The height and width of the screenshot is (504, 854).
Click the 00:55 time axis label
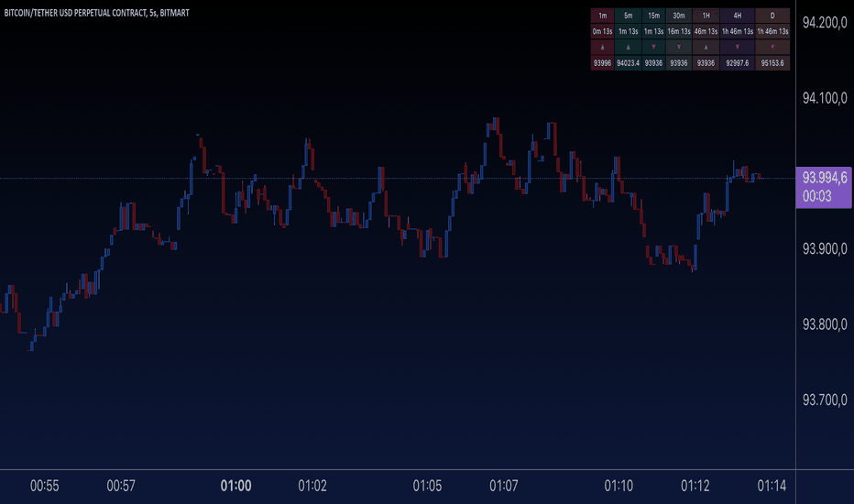tap(45, 486)
